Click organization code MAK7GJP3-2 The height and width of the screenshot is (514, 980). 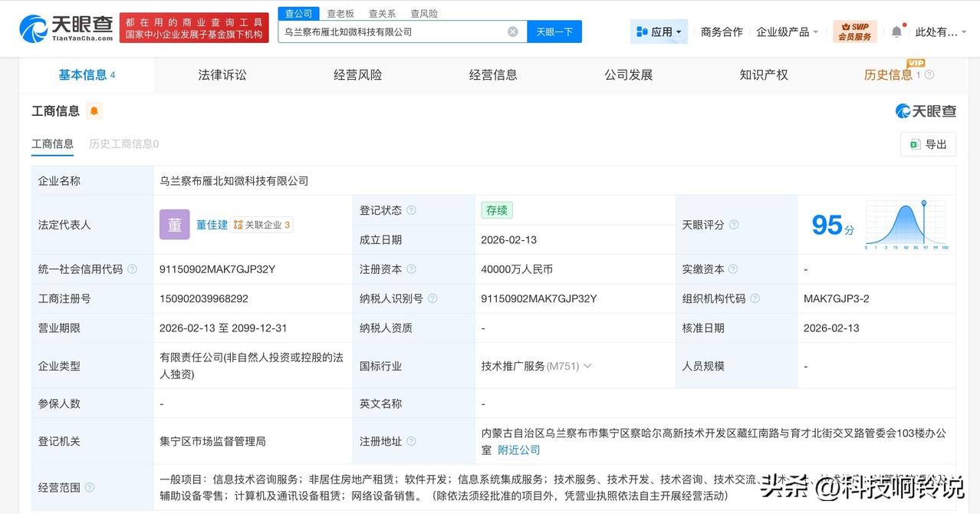(x=837, y=298)
